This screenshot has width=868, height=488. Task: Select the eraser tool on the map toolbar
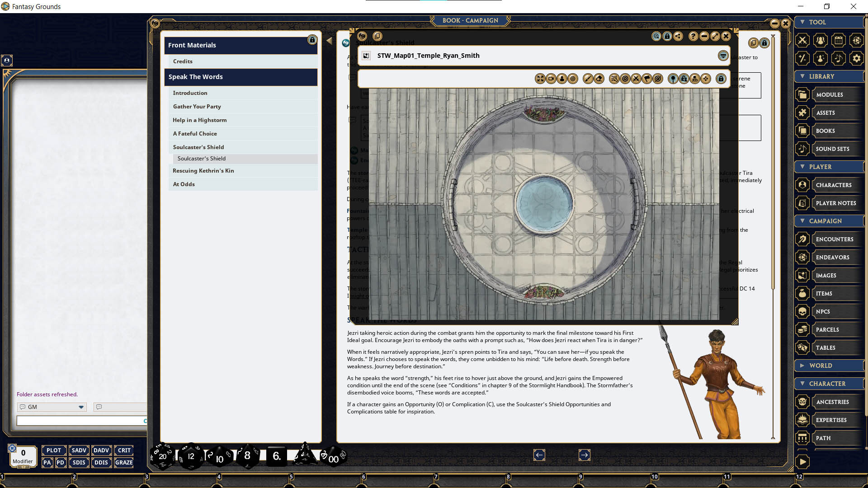[599, 79]
